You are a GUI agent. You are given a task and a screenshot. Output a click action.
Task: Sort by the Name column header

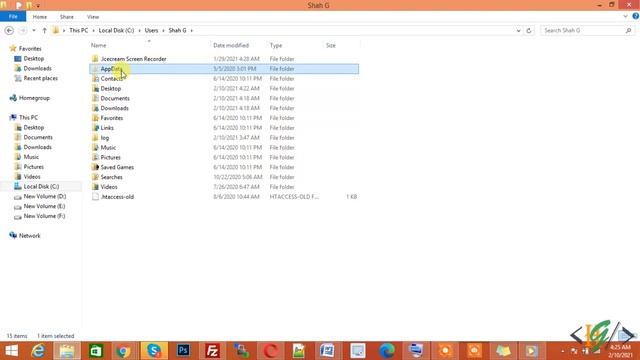[98, 45]
